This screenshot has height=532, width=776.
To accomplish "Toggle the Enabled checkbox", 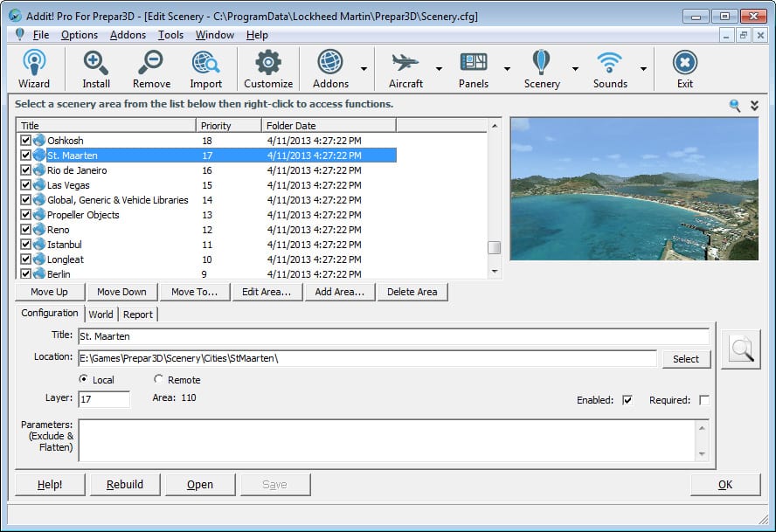I will (x=627, y=400).
